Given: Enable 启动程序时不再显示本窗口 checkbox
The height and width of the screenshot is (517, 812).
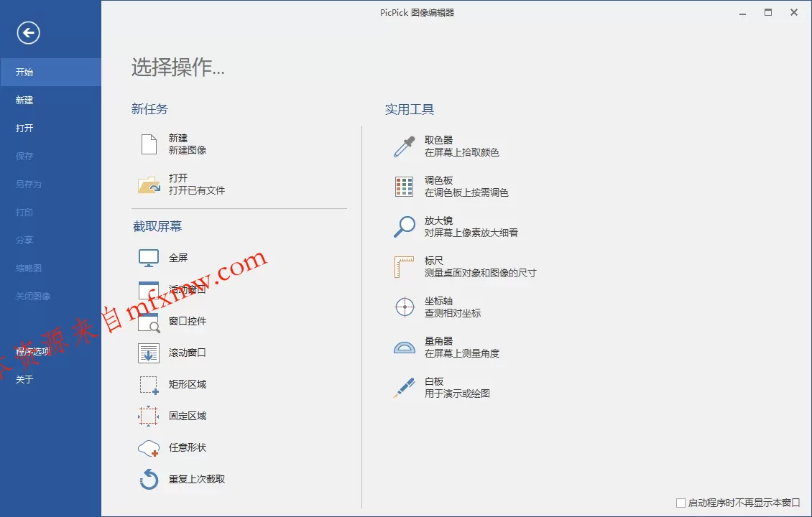Looking at the screenshot, I should (681, 503).
